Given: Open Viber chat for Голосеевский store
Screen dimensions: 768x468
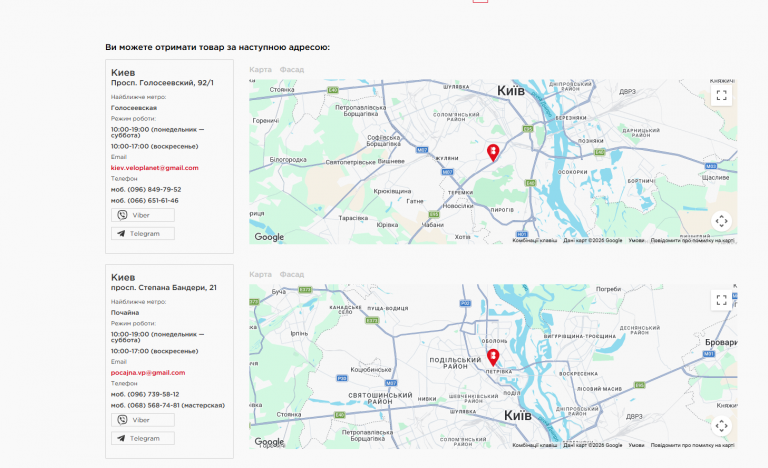Looking at the screenshot, I should (143, 215).
